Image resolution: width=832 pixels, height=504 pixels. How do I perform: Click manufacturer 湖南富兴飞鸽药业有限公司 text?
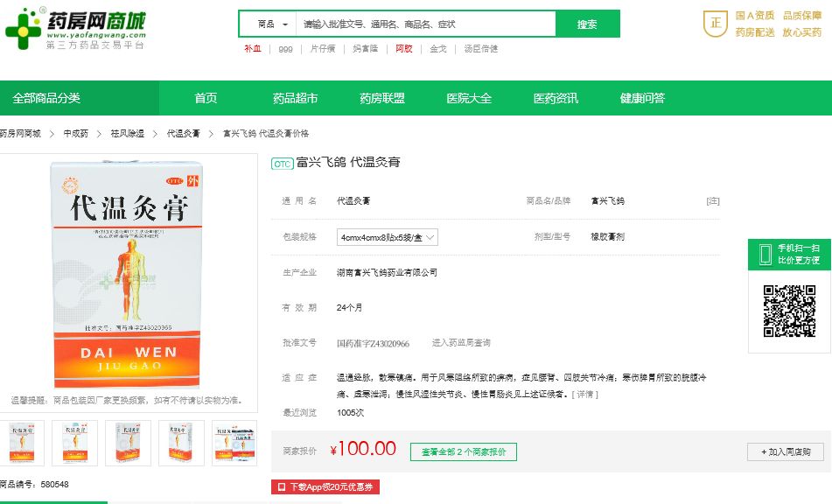[x=387, y=273]
